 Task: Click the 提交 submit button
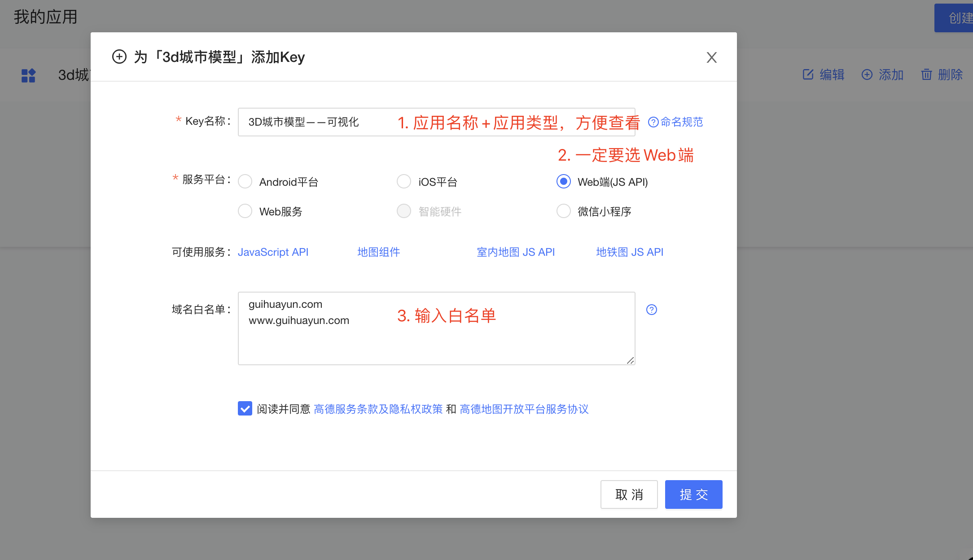694,494
